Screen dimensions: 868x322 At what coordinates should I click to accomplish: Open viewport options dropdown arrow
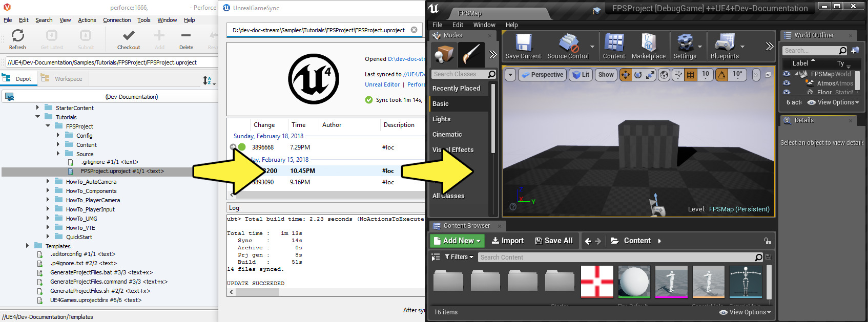510,75
